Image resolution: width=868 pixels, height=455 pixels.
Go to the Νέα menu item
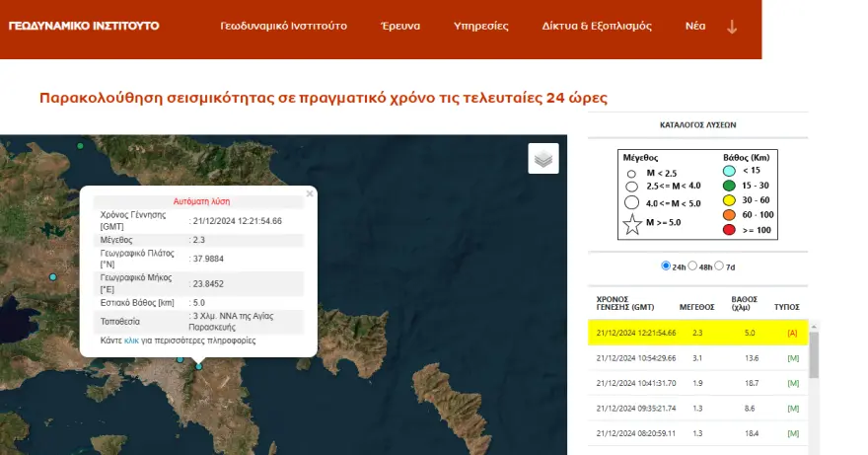(695, 26)
